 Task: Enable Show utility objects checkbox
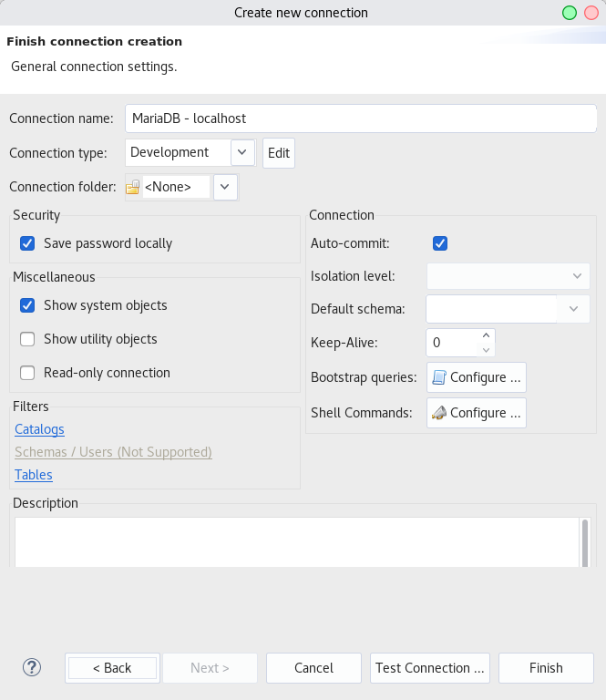point(27,339)
